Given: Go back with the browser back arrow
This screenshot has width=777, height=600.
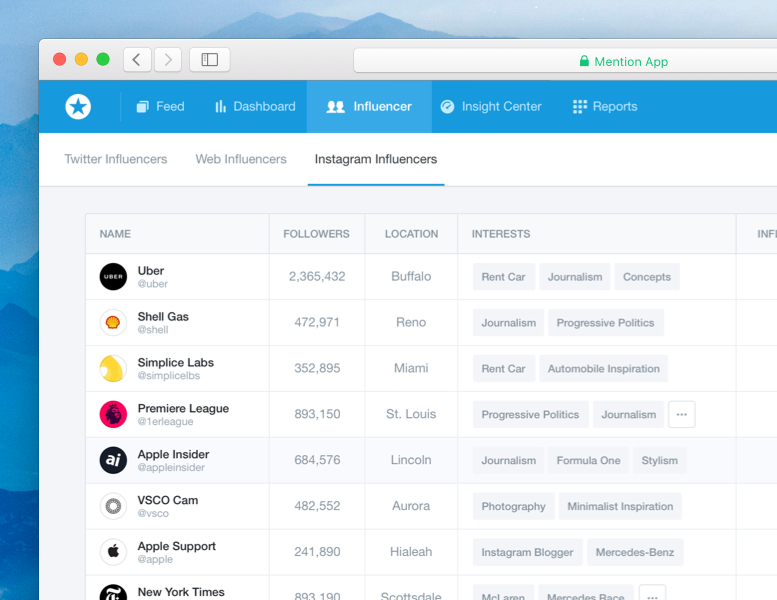Looking at the screenshot, I should point(137,60).
